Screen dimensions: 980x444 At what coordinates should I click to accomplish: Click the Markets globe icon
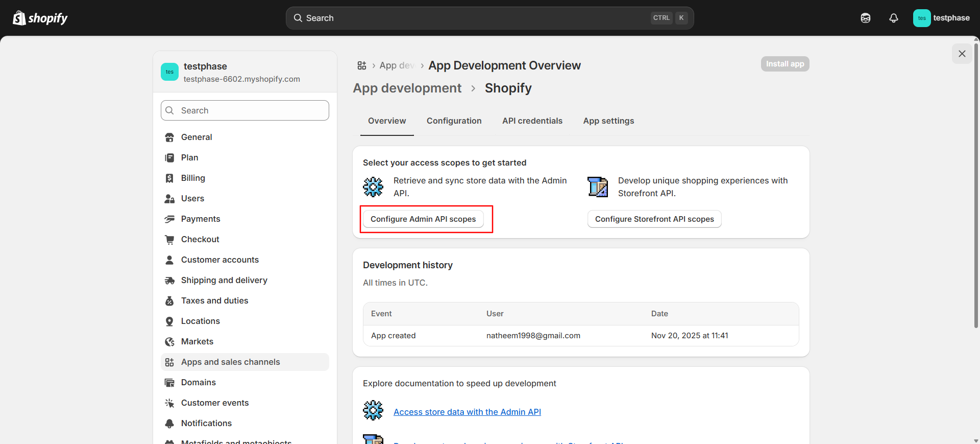click(169, 341)
